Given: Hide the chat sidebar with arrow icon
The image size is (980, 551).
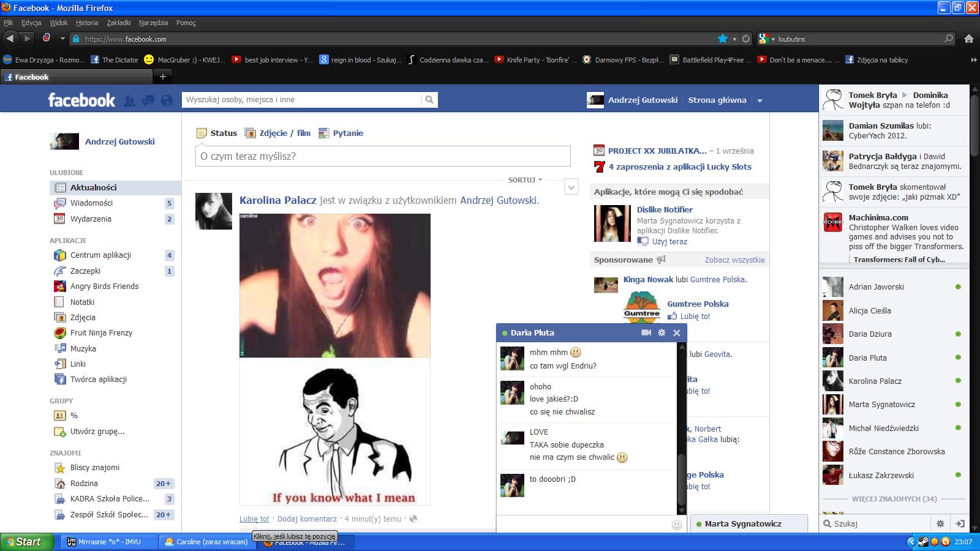Looking at the screenshot, I should [x=960, y=523].
